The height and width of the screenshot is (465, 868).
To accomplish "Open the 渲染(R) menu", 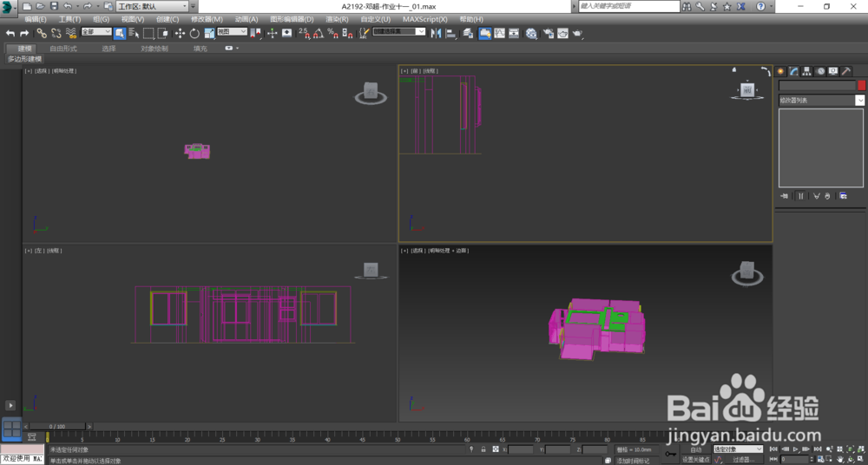I will tap(337, 19).
